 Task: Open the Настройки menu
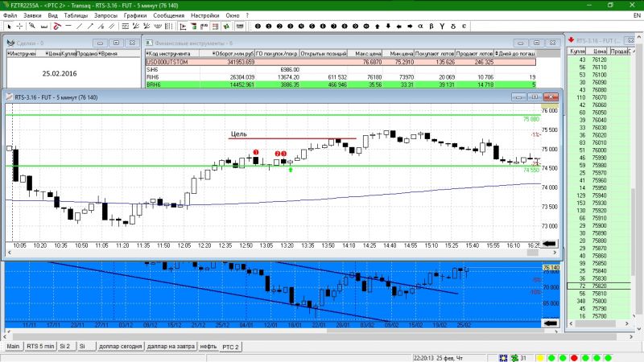coord(205,15)
